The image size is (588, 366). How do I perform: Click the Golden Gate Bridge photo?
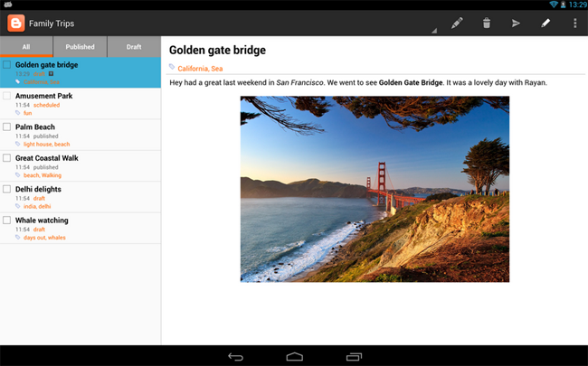375,189
